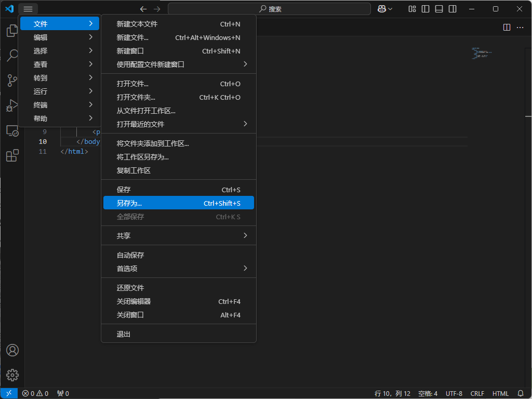Change line ending CRLF
The height and width of the screenshot is (399, 532).
[477, 394]
